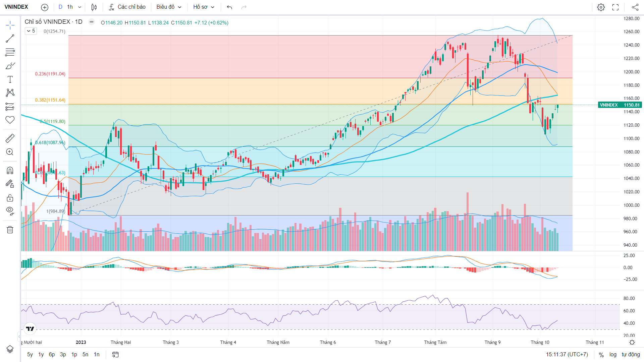Open go to date calendar icon
644x362 pixels.
point(115,355)
